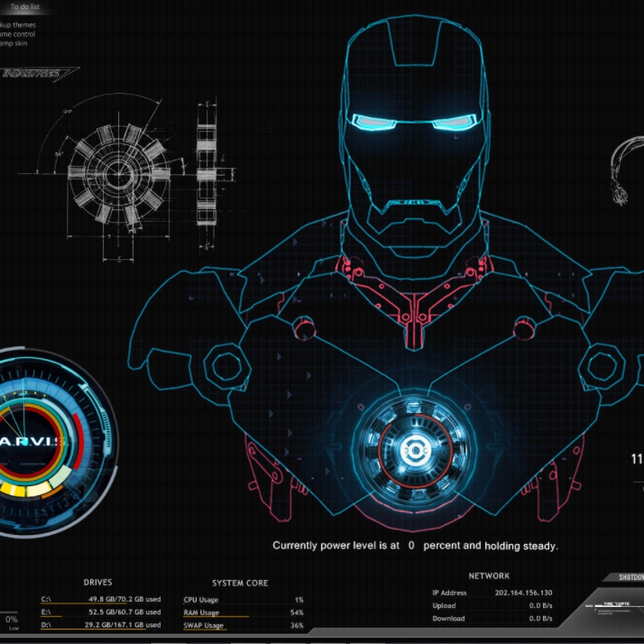The image size is (644, 644).
Task: Click the IP Address label
Action: (449, 593)
